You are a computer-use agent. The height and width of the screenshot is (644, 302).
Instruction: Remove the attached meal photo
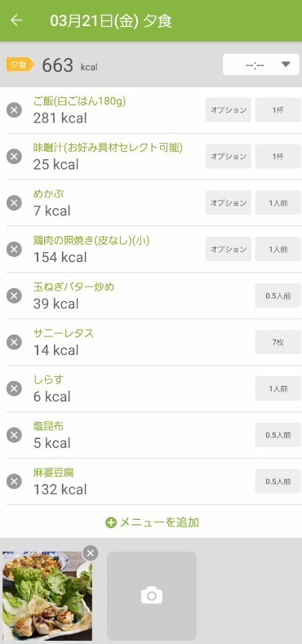(91, 553)
